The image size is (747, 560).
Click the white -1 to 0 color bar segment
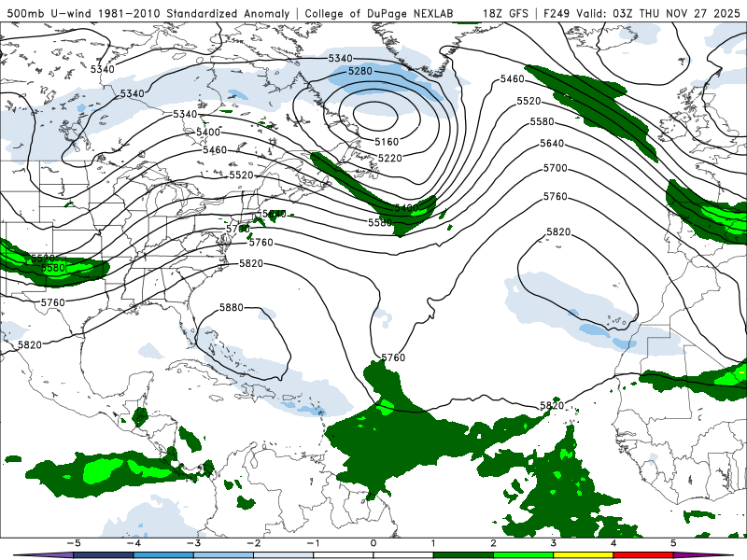[344, 555]
